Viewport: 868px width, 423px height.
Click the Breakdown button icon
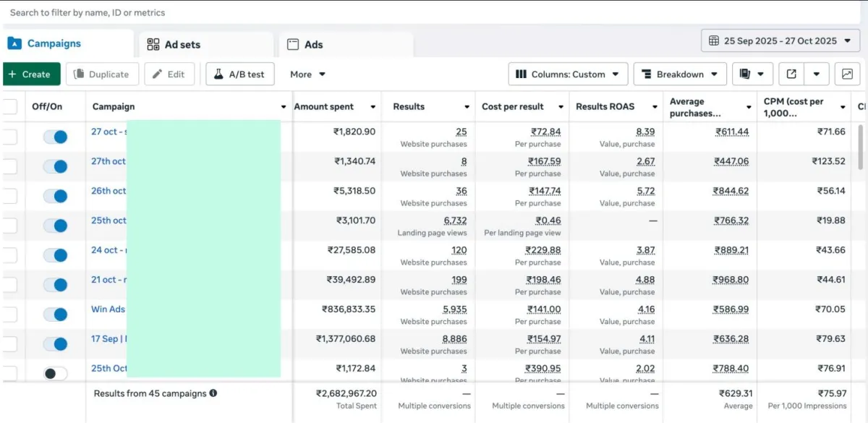tap(646, 74)
